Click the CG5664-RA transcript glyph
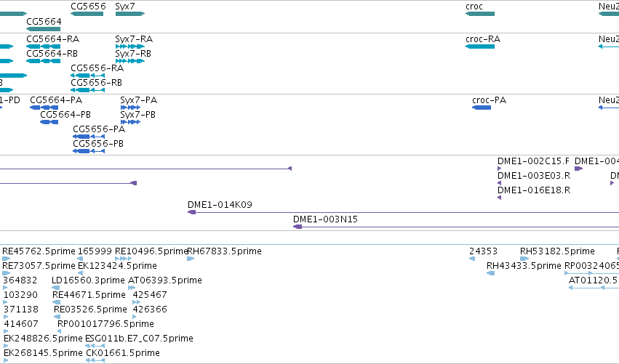The image size is (619, 364). click(x=44, y=46)
